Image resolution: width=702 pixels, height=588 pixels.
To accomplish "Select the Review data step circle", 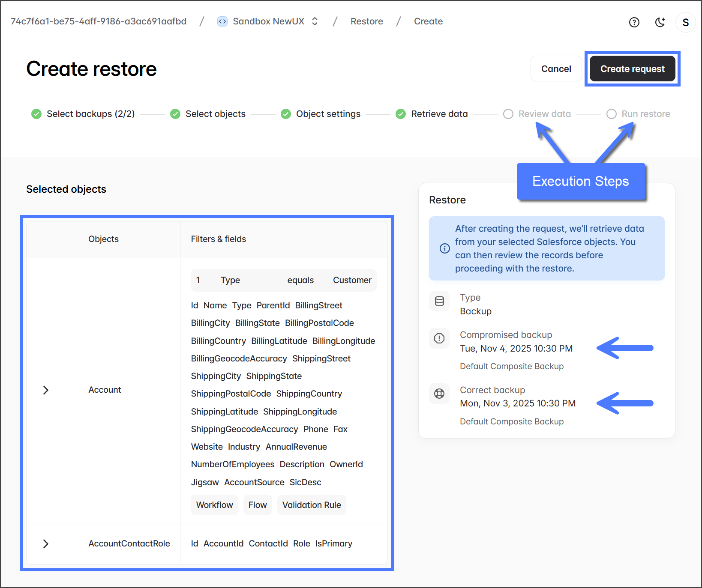I will [508, 114].
